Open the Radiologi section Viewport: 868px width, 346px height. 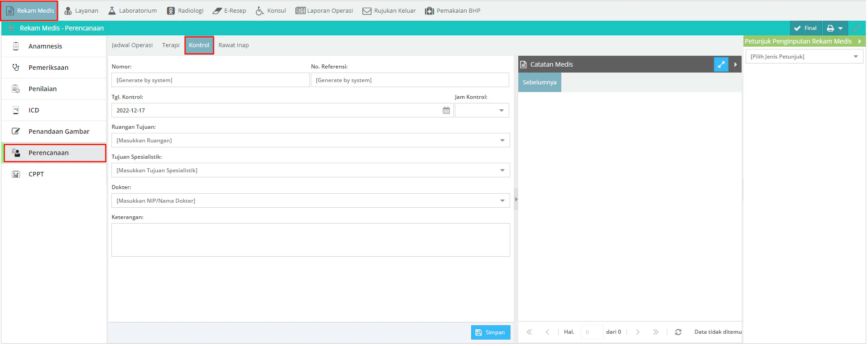(185, 10)
